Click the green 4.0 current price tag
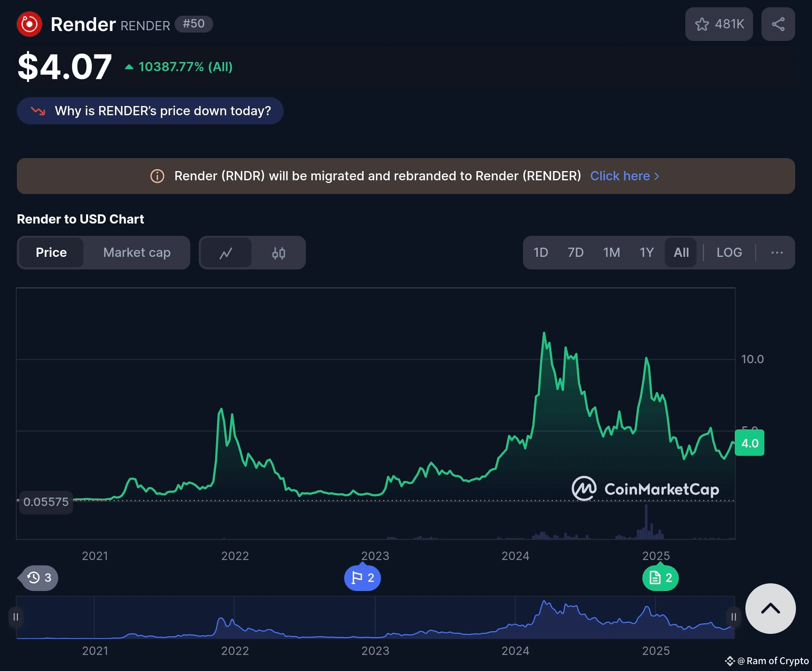812x671 pixels. (749, 443)
